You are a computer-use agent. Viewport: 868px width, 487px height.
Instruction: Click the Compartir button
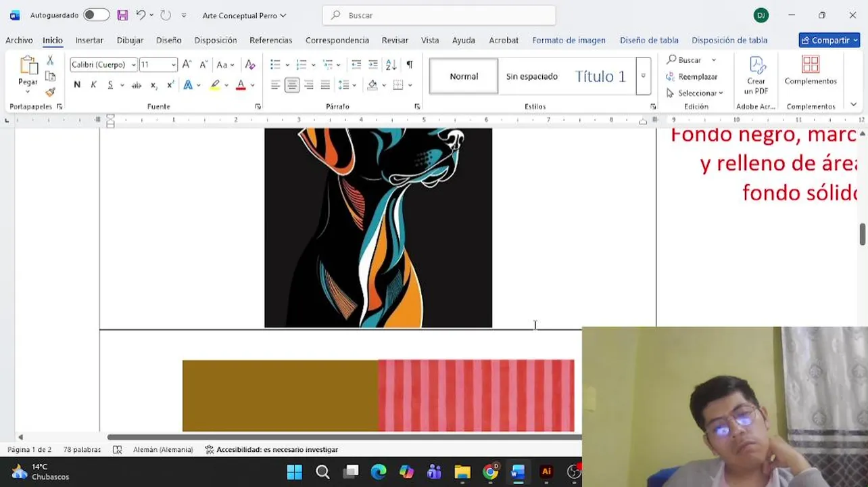[x=829, y=41]
